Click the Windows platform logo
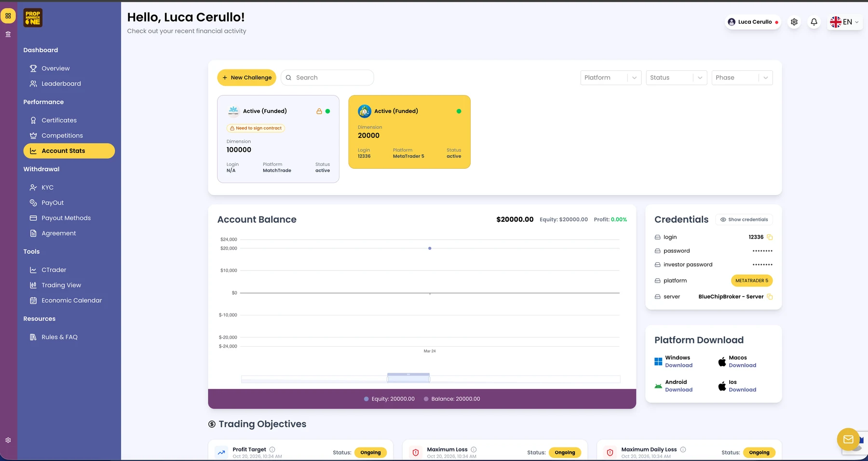Image resolution: width=868 pixels, height=461 pixels. tap(658, 362)
